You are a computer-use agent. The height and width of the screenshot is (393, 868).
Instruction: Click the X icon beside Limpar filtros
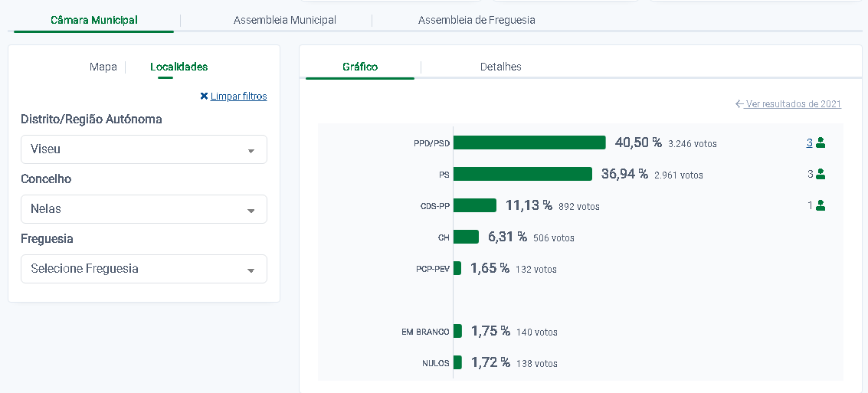204,97
